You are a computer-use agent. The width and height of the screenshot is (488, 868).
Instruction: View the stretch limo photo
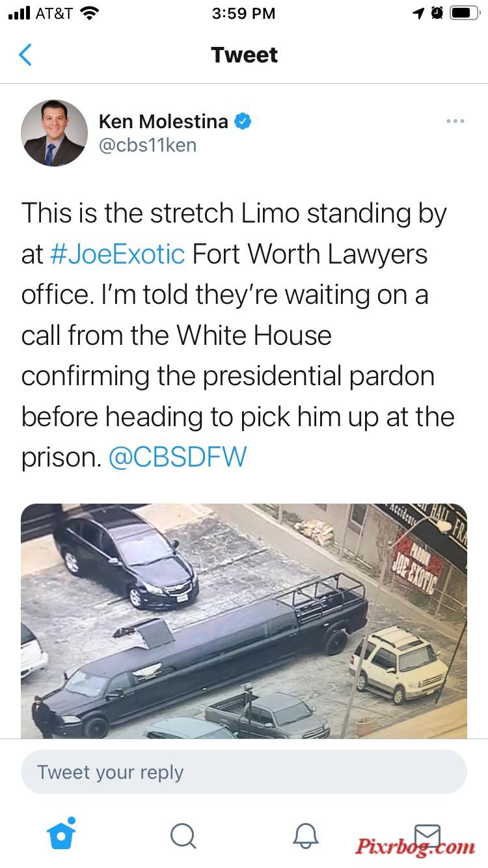[244, 621]
